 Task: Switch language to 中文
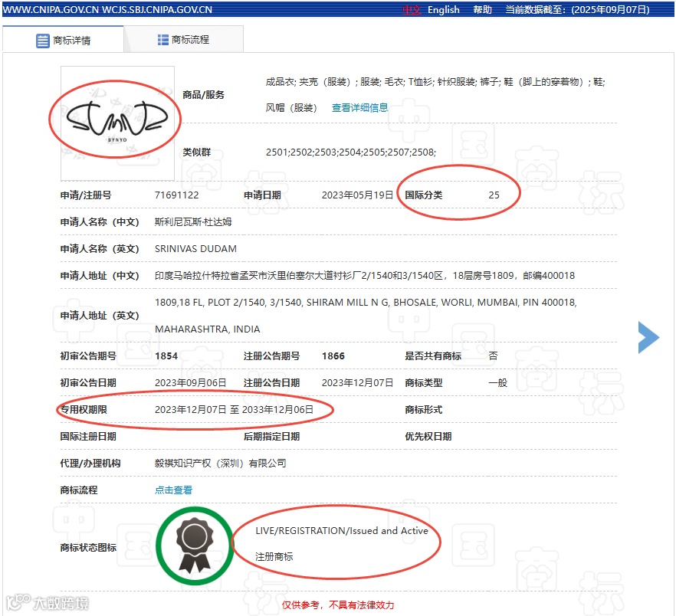(x=412, y=9)
